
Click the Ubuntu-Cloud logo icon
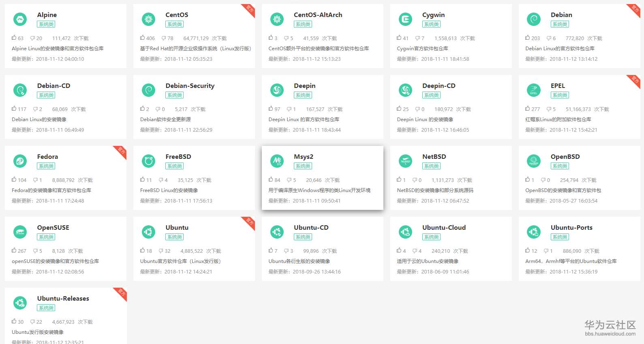405,232
